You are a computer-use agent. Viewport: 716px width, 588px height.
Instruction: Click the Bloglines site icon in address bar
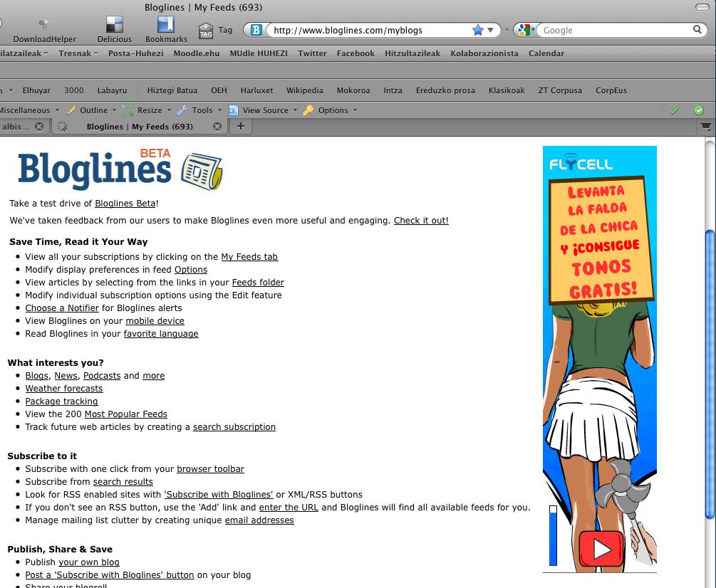tap(256, 30)
